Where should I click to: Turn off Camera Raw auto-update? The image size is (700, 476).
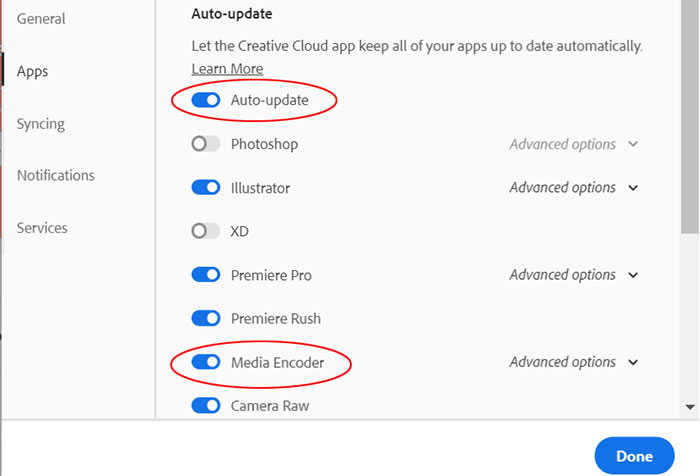206,405
